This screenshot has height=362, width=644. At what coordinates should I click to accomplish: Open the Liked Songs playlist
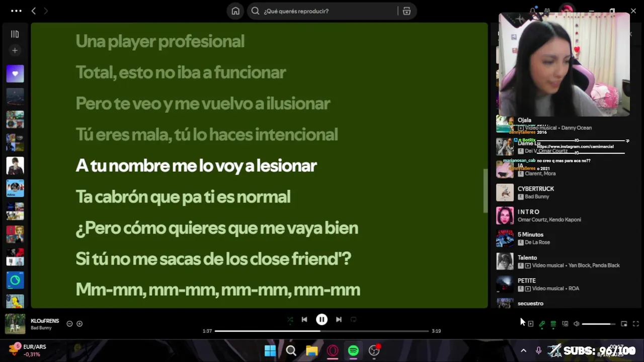click(15, 74)
